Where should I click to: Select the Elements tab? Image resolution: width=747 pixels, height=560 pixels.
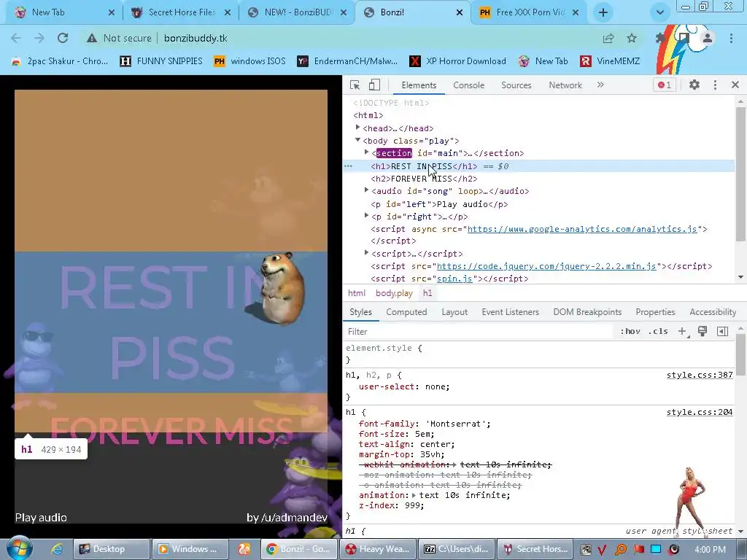[419, 85]
